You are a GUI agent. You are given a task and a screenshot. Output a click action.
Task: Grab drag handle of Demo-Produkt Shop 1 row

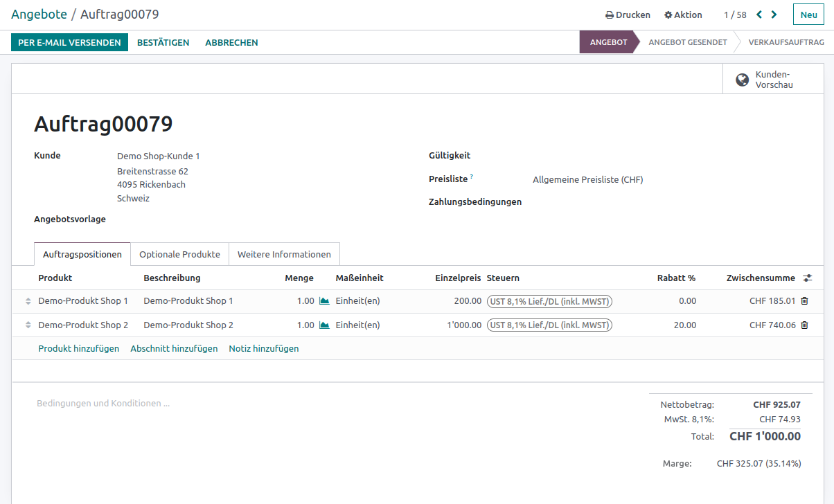(28, 301)
